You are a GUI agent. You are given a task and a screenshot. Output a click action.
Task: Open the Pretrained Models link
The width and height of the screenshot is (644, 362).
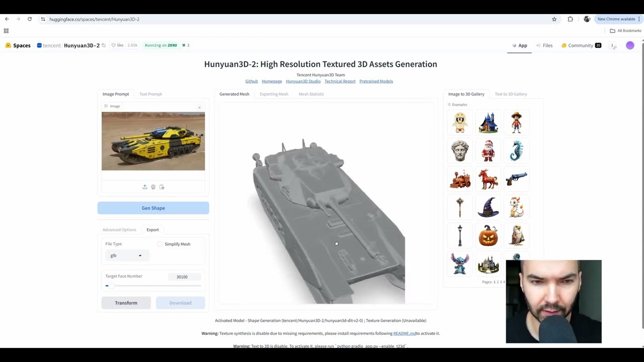coord(376,81)
